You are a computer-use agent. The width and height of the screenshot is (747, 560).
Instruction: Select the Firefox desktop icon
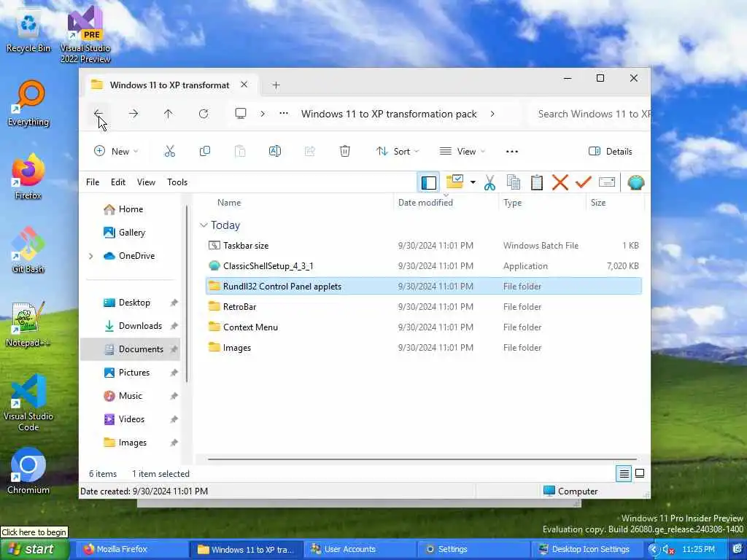pos(28,176)
